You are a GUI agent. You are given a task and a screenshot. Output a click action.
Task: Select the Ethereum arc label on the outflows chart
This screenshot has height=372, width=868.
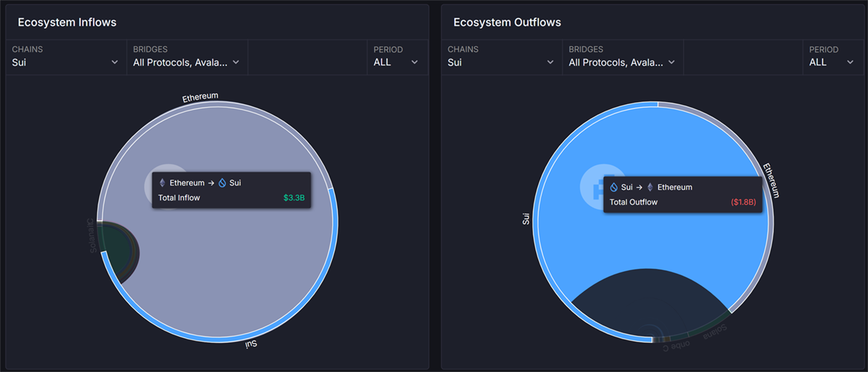pyautogui.click(x=771, y=181)
